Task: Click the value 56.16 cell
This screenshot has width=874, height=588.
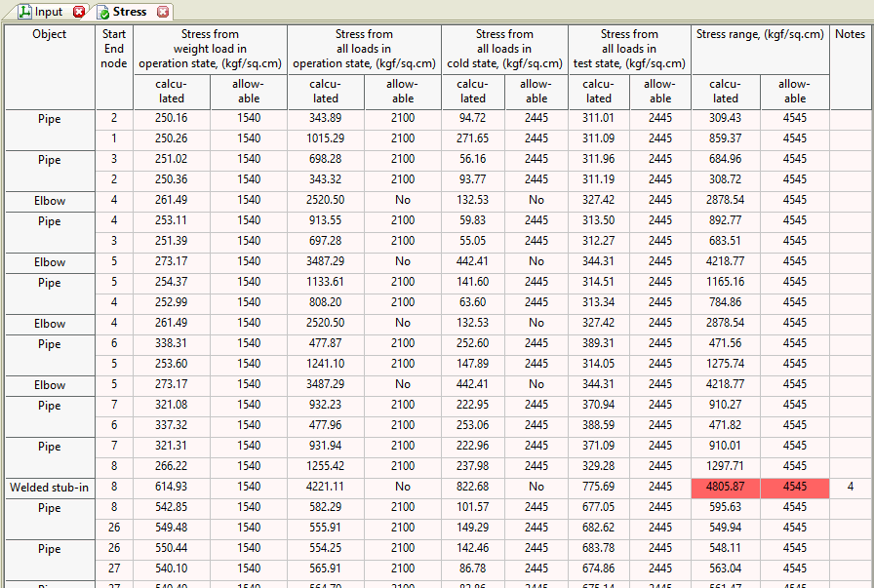Action: pos(473,159)
